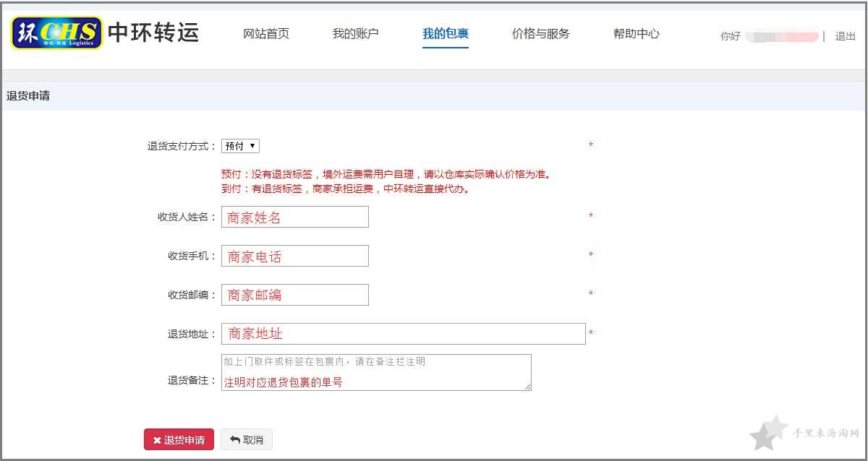Click the 退货支付方式 label
Viewport: 868px width, 461px height.
(182, 146)
